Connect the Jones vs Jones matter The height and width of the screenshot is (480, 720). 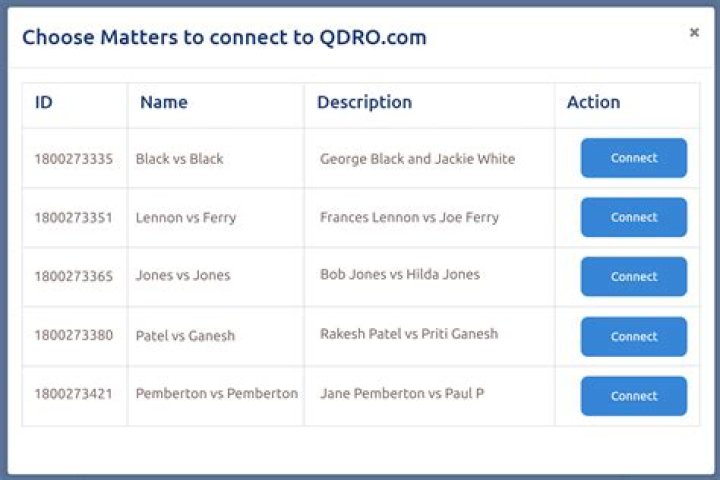[633, 277]
